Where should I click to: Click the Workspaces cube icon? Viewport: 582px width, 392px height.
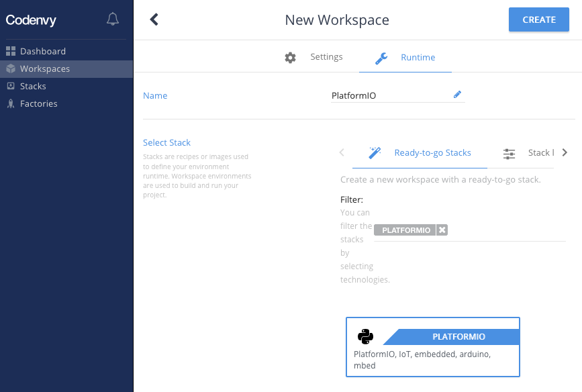11,68
